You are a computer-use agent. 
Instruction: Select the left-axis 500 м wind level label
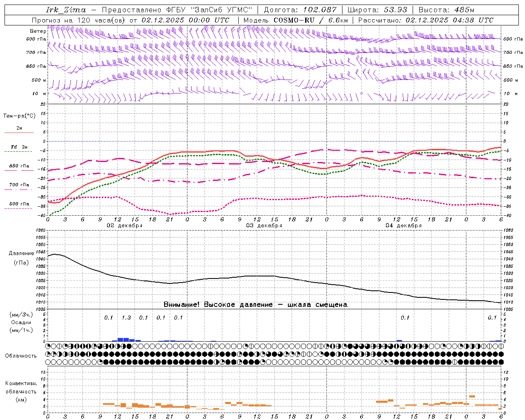click(x=39, y=80)
